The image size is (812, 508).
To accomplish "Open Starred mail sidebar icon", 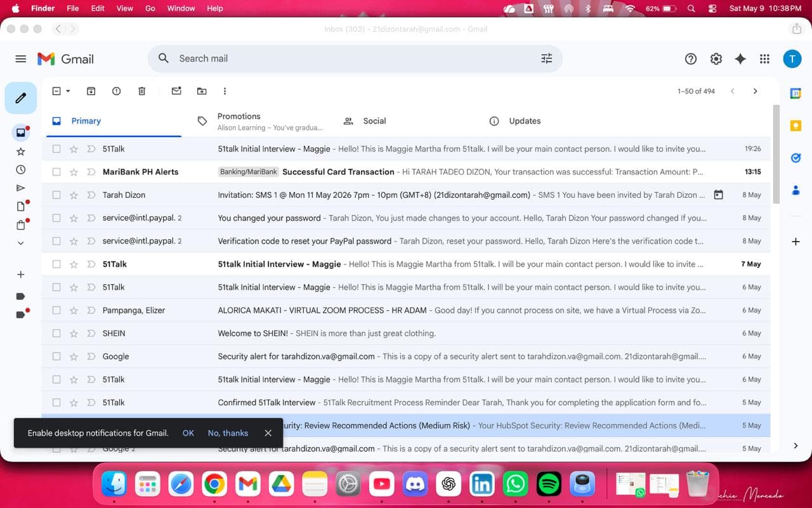I will (21, 152).
